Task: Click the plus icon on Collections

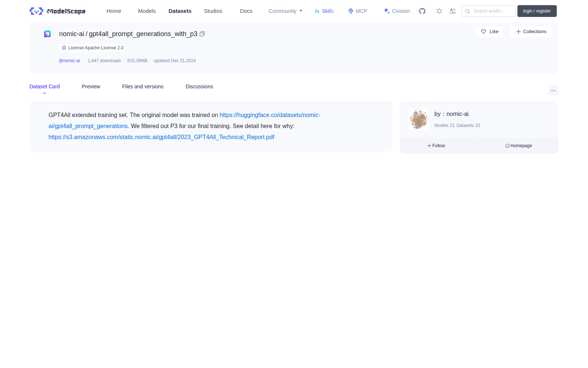Action: click(x=519, y=32)
